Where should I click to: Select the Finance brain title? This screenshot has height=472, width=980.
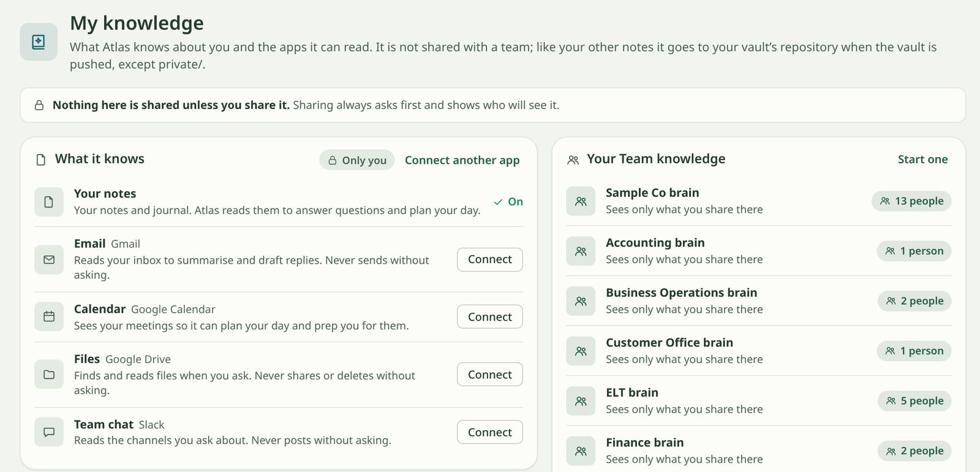tap(644, 443)
